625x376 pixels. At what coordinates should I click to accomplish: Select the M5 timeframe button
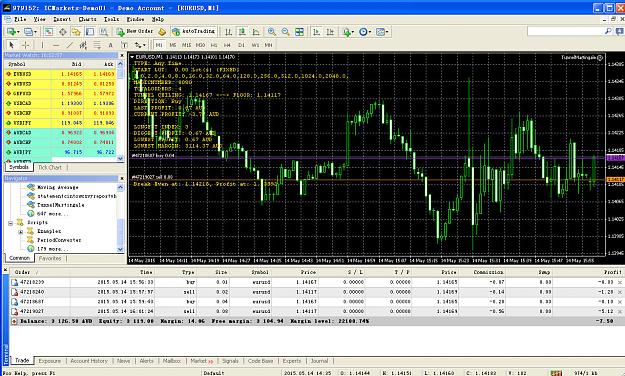point(173,45)
